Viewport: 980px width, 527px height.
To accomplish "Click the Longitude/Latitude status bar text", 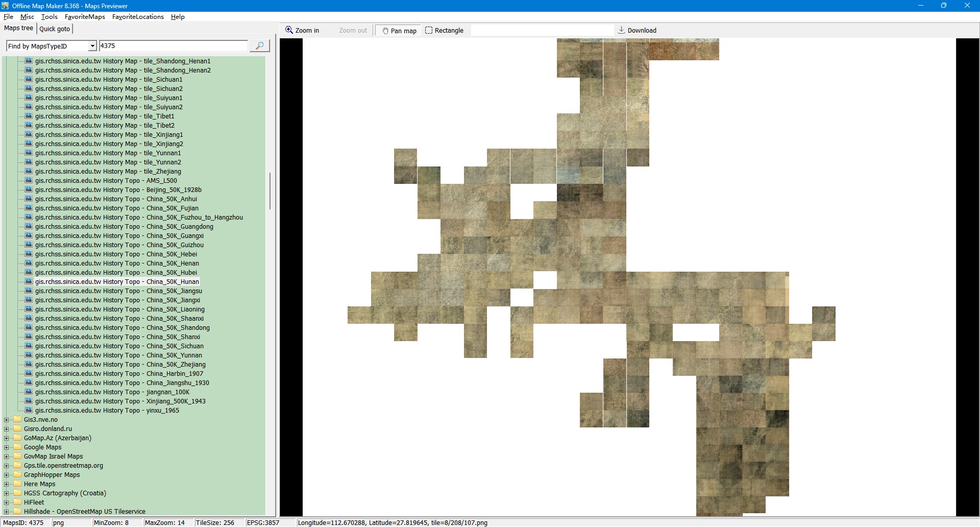I will pos(393,522).
